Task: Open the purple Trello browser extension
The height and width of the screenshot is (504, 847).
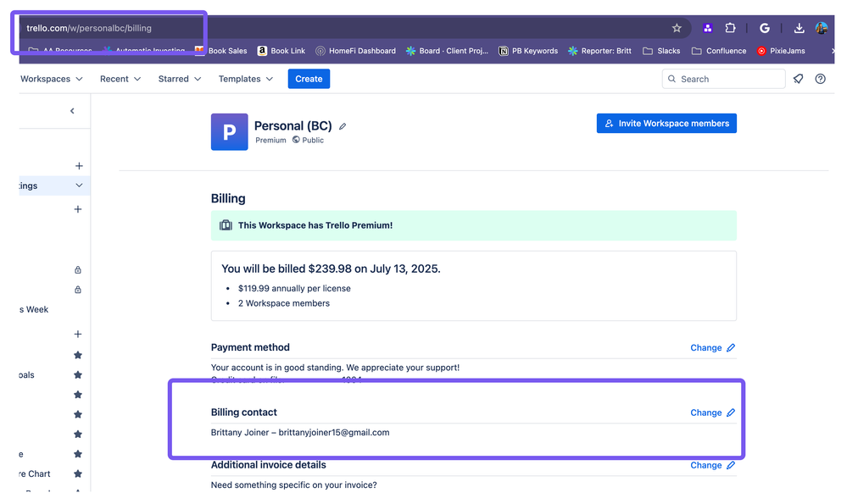Action: click(x=708, y=28)
